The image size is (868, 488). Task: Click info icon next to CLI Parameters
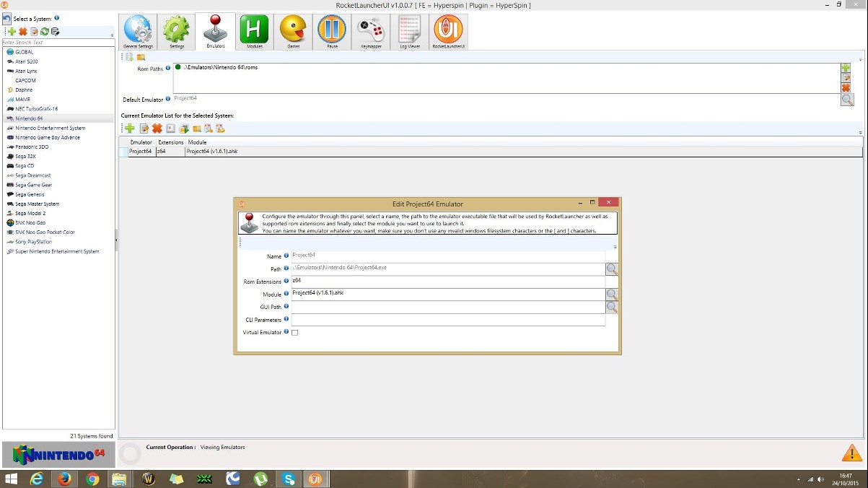tap(286, 318)
